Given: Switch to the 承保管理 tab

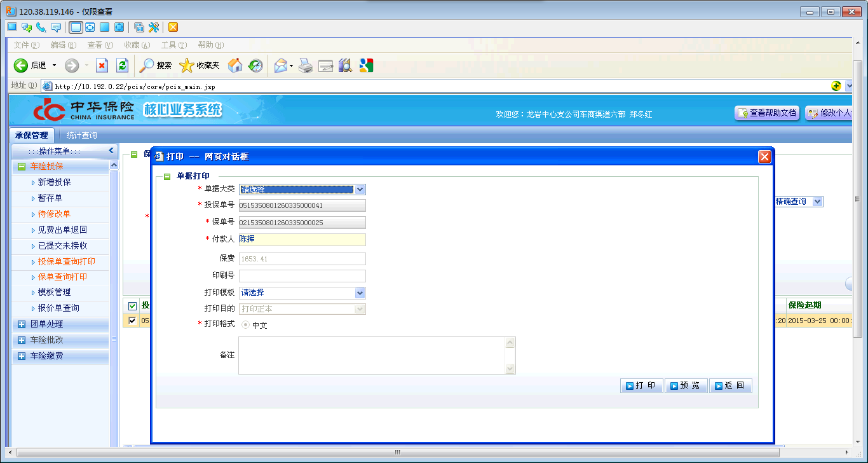Looking at the screenshot, I should (x=32, y=135).
